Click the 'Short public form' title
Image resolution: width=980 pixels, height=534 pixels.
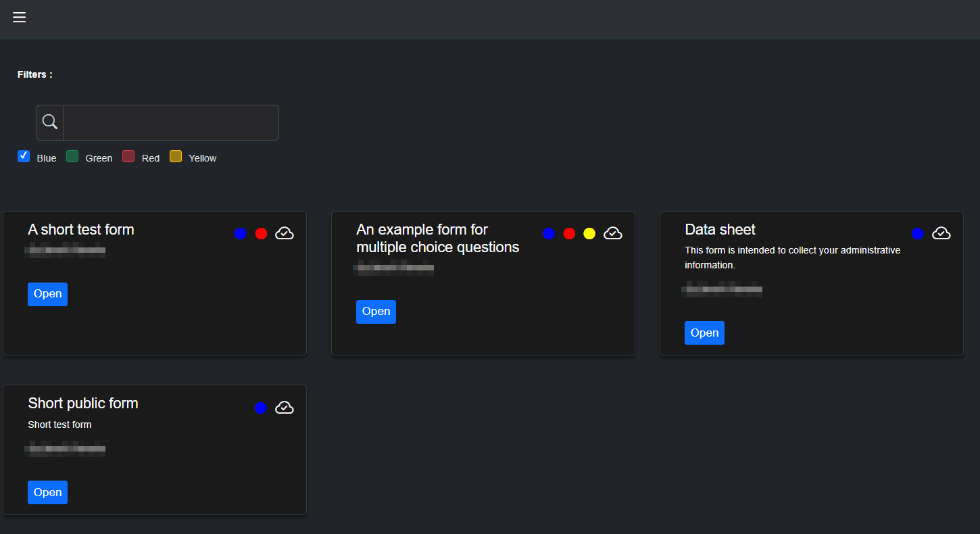point(83,404)
